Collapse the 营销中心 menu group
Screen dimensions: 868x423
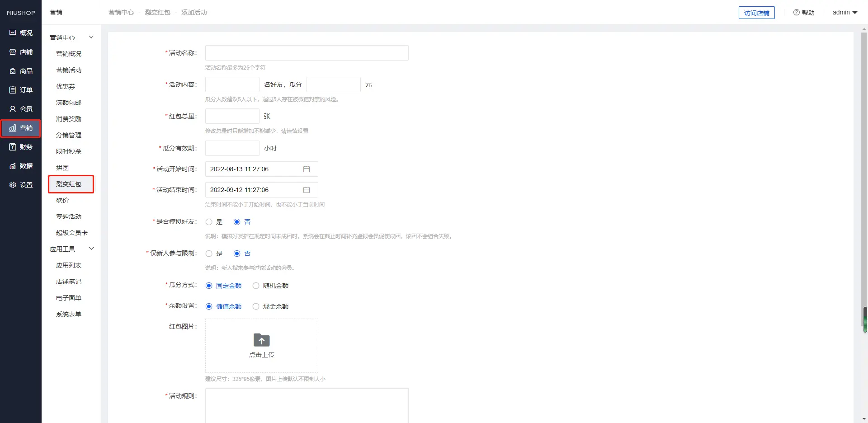[91, 37]
